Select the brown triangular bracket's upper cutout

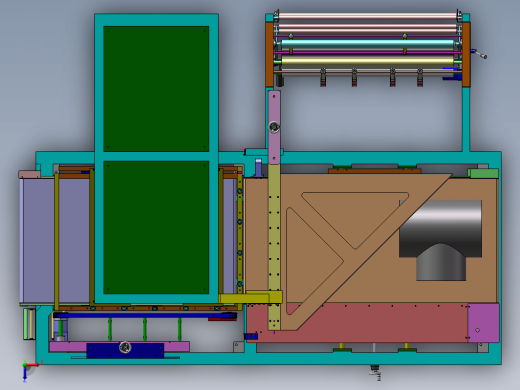pyautogui.click(x=355, y=217)
